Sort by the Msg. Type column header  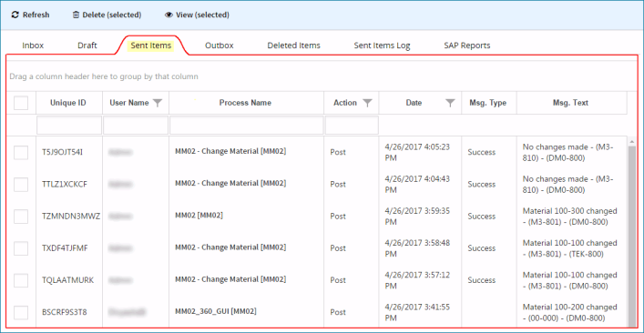click(487, 103)
